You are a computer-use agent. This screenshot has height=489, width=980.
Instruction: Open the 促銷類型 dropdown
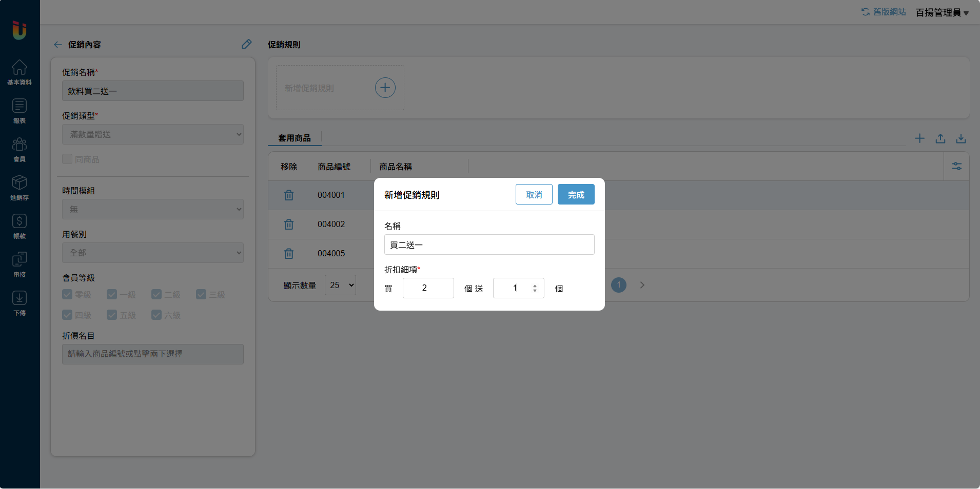[x=153, y=134]
